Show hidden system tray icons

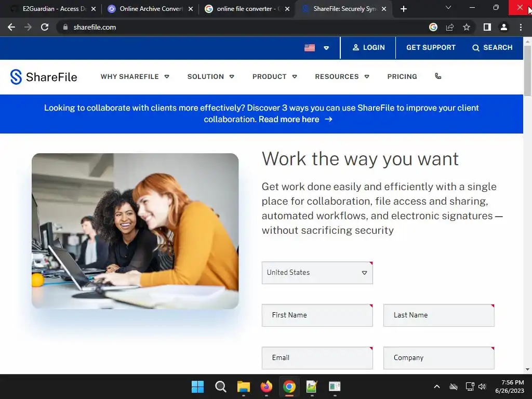437,387
